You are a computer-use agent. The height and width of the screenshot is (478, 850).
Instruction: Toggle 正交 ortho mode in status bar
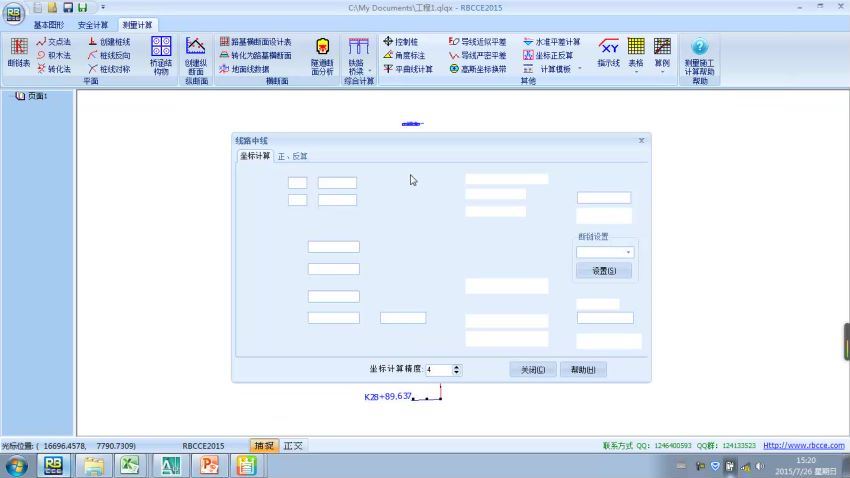pos(292,446)
